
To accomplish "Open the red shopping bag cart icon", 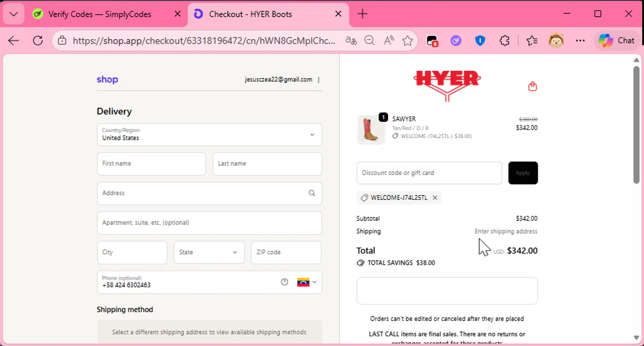I will point(533,86).
